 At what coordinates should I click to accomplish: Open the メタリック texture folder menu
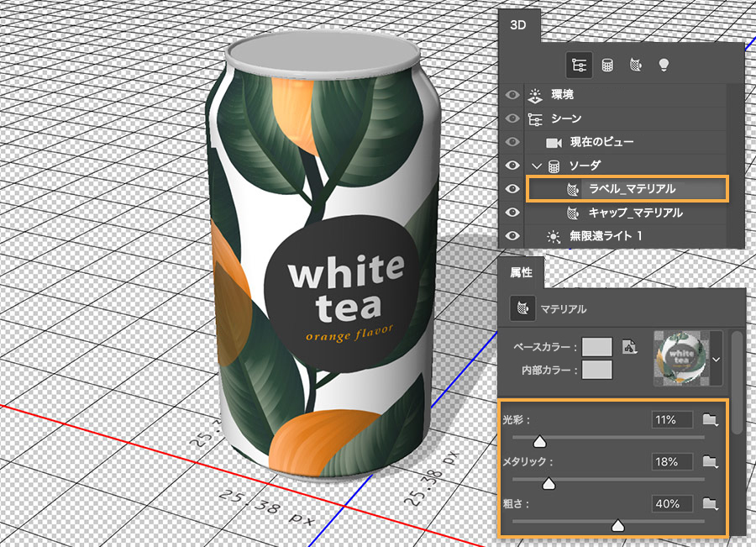coord(710,461)
